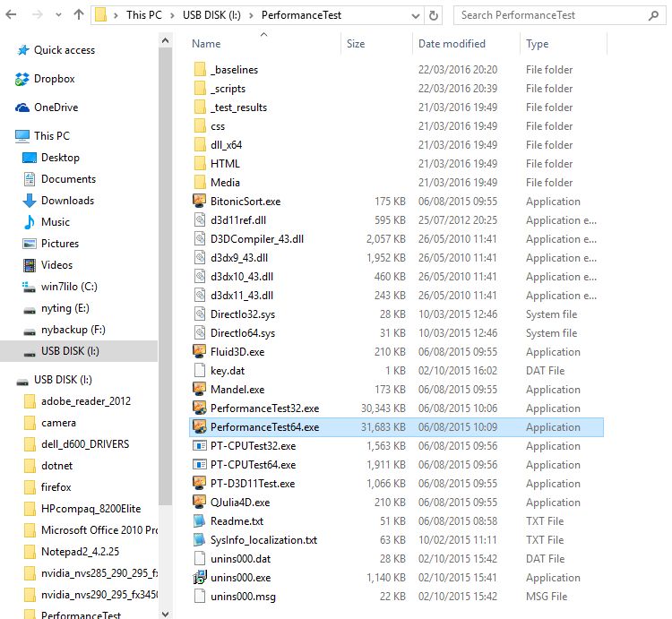Screen dimensions: 672x619
Task: Open Desktop in navigation pane
Action: [x=60, y=158]
